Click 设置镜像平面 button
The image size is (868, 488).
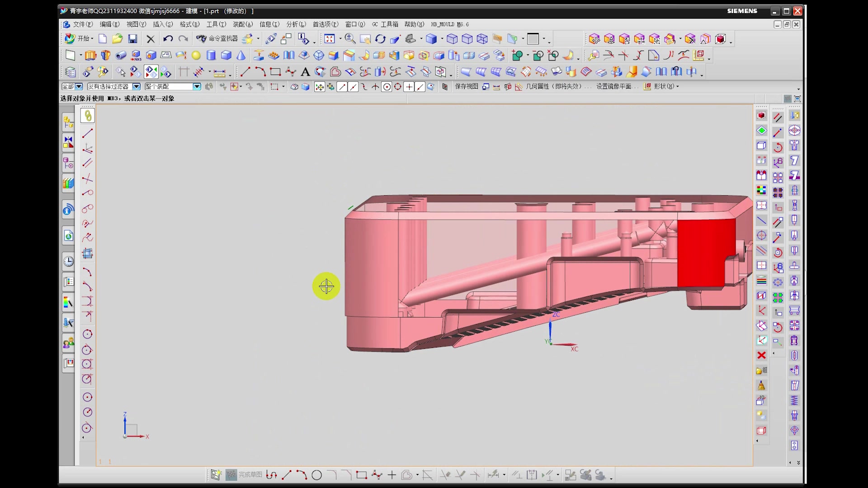point(616,86)
